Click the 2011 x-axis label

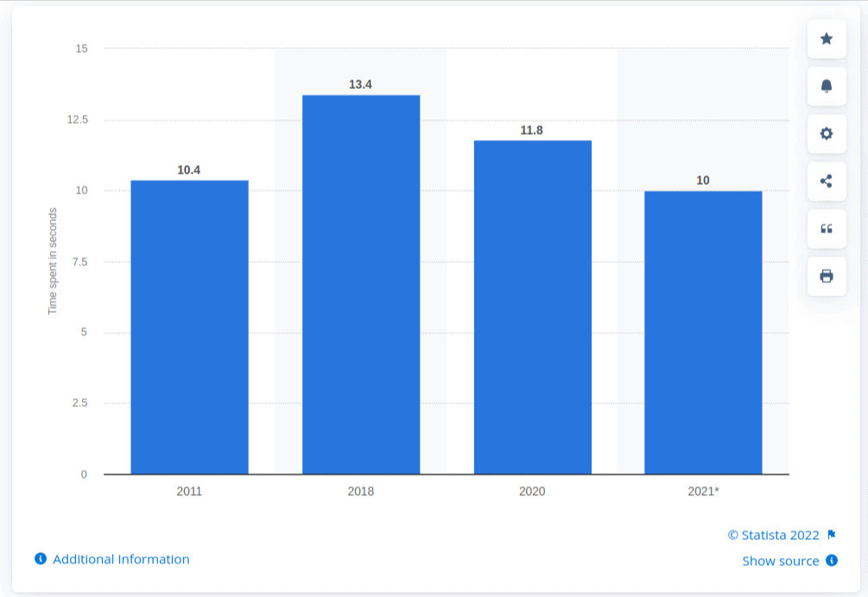coord(189,492)
